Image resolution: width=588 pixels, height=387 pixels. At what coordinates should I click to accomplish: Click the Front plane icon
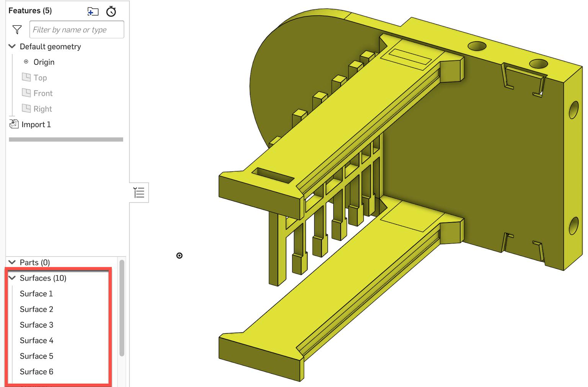point(26,93)
